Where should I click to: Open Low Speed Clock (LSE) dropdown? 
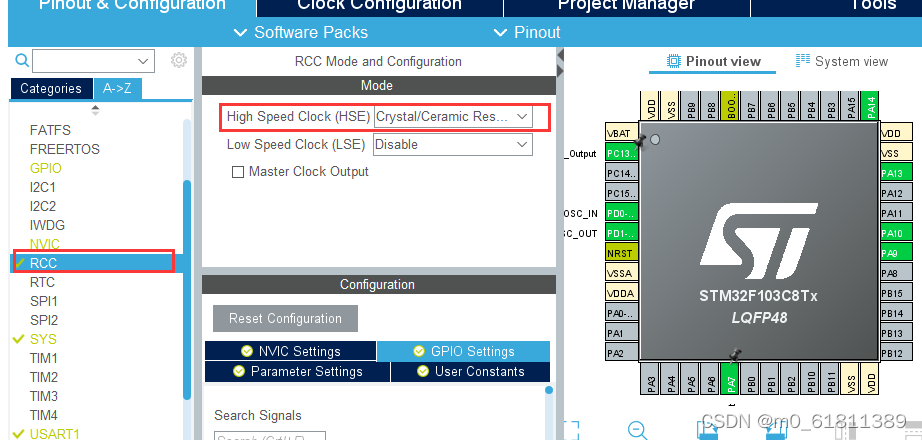point(453,144)
